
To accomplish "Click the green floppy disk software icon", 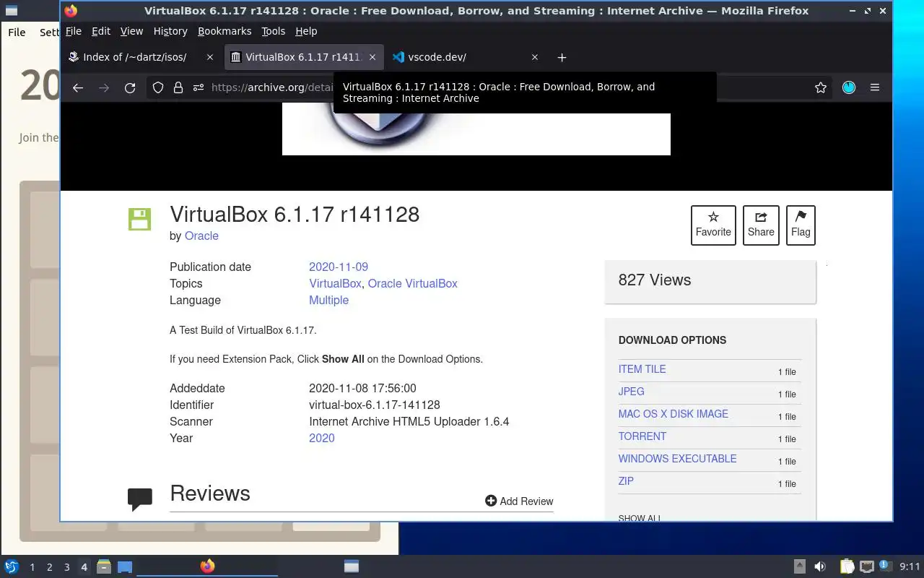I will tap(139, 219).
